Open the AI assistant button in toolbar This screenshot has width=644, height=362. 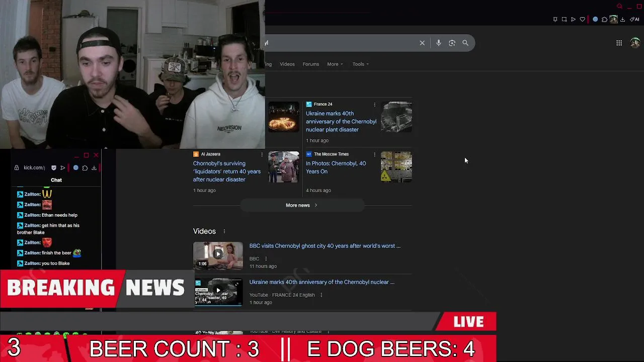point(634,20)
